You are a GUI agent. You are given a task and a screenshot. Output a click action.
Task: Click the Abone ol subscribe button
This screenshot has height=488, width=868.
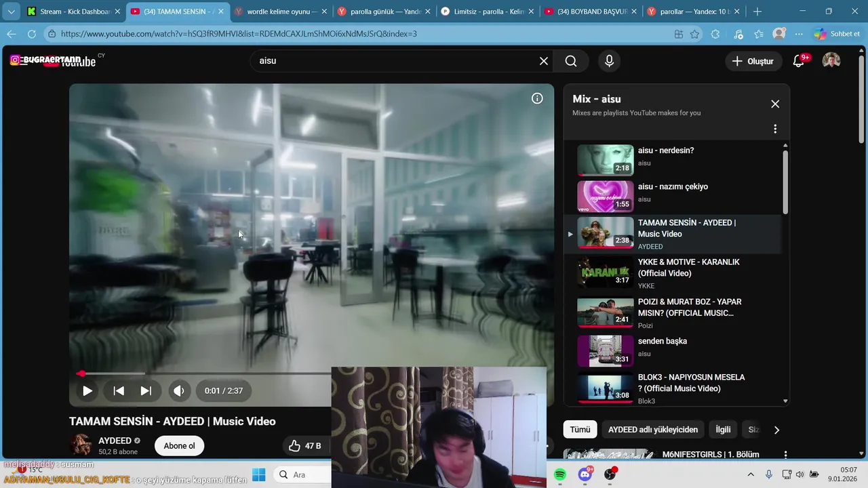(x=179, y=445)
